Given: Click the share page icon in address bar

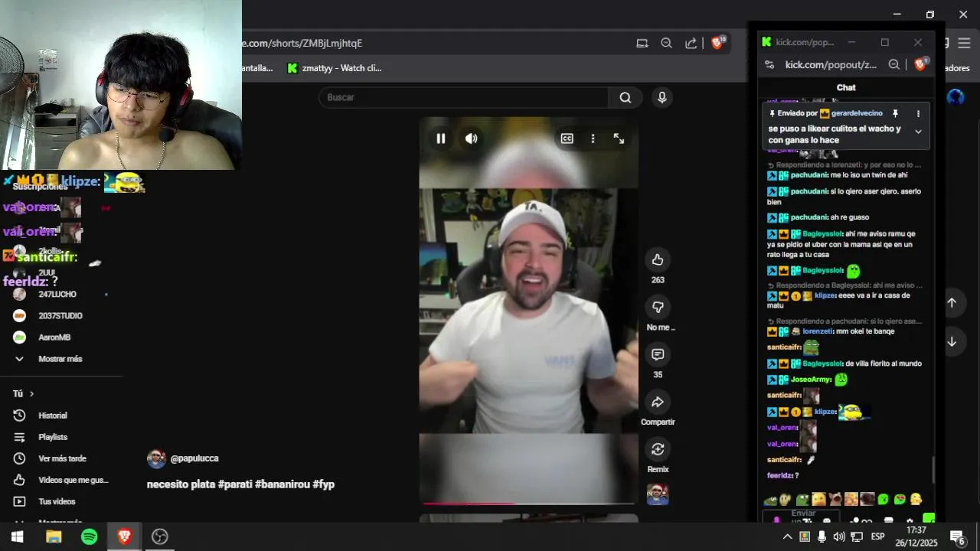Looking at the screenshot, I should [x=691, y=44].
